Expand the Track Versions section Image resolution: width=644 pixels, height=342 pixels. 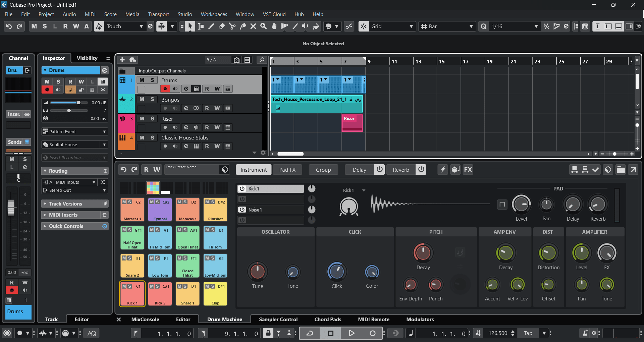65,204
